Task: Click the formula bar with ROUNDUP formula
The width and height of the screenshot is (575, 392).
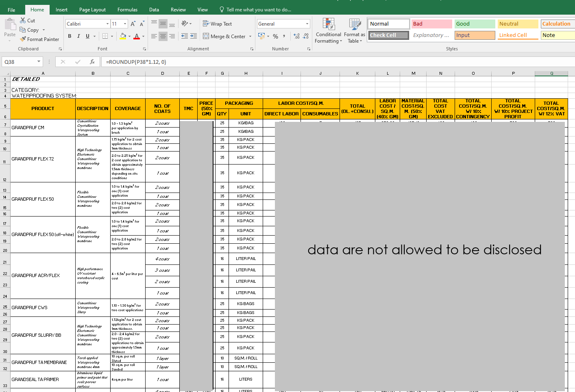Action: (338, 62)
